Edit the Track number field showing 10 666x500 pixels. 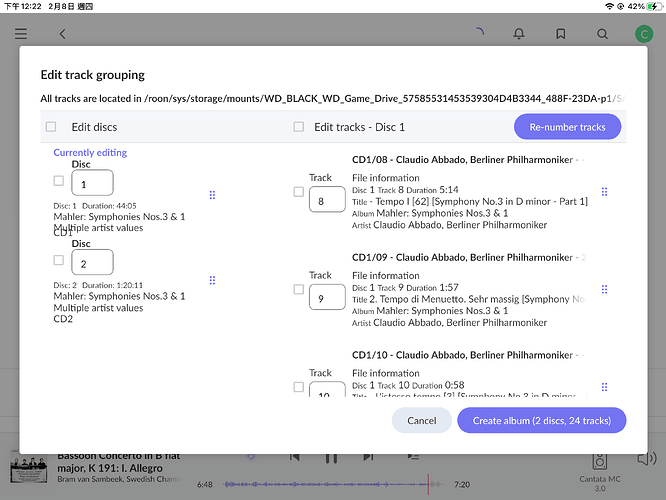(x=327, y=390)
